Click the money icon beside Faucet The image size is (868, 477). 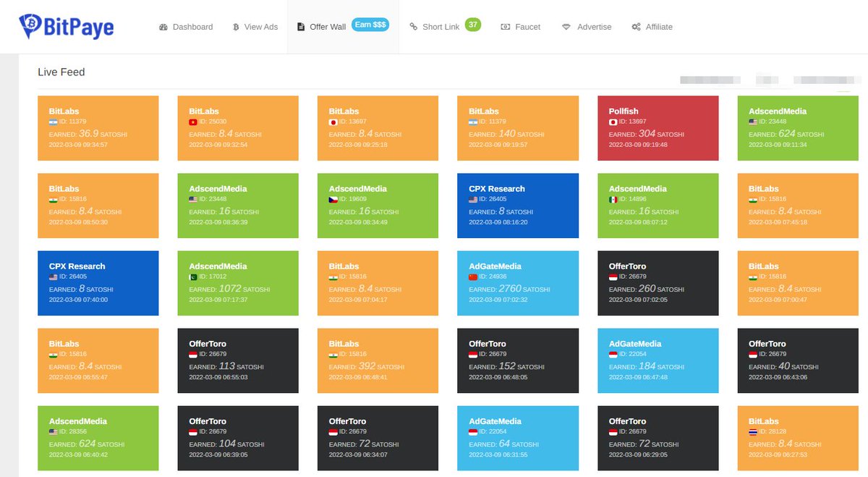tap(506, 27)
